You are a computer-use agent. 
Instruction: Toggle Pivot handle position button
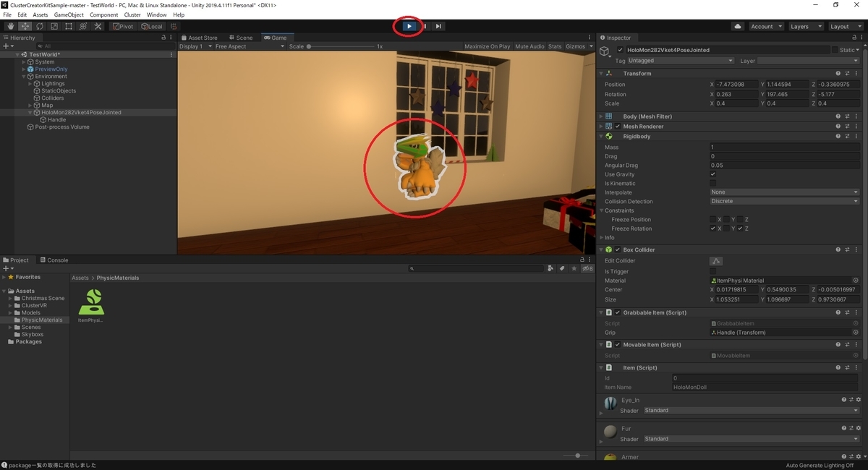point(123,27)
